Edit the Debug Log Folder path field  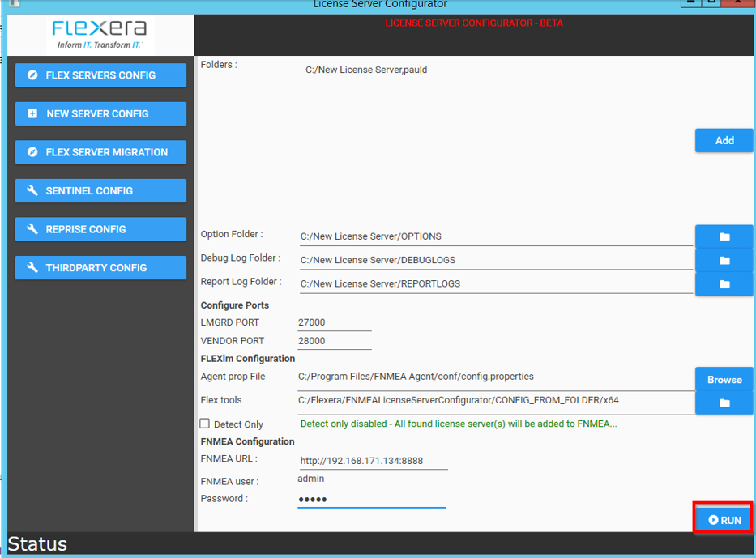(x=496, y=260)
